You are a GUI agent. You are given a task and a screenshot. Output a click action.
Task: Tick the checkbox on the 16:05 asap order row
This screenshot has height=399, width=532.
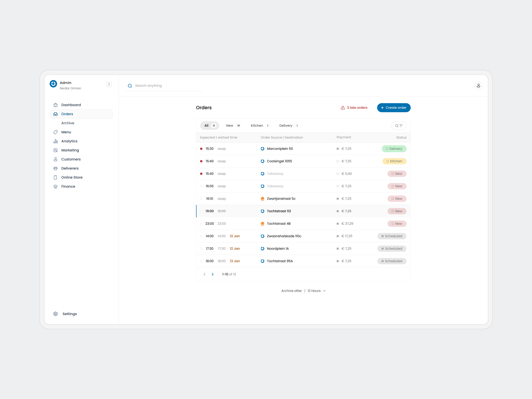[201, 186]
